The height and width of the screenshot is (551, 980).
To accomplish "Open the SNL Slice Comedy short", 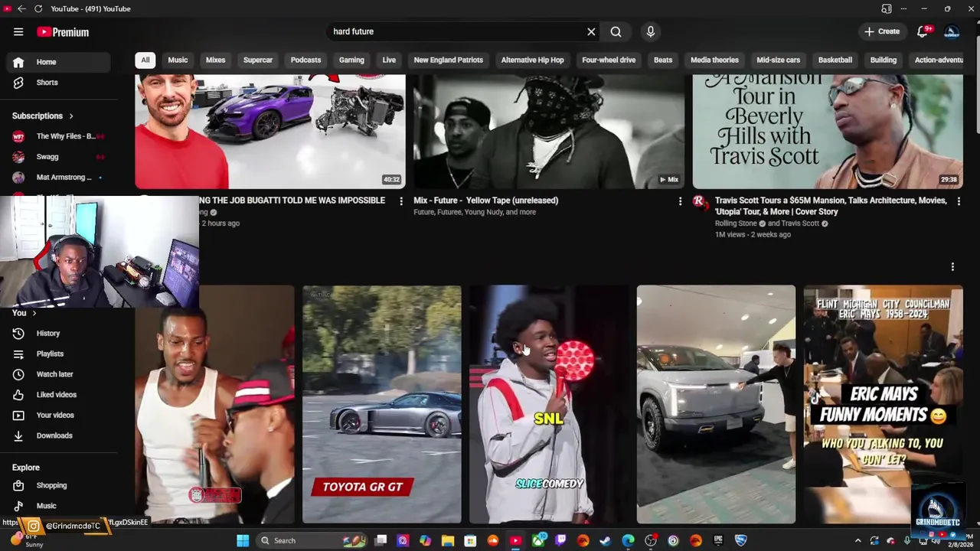I will 549,404.
